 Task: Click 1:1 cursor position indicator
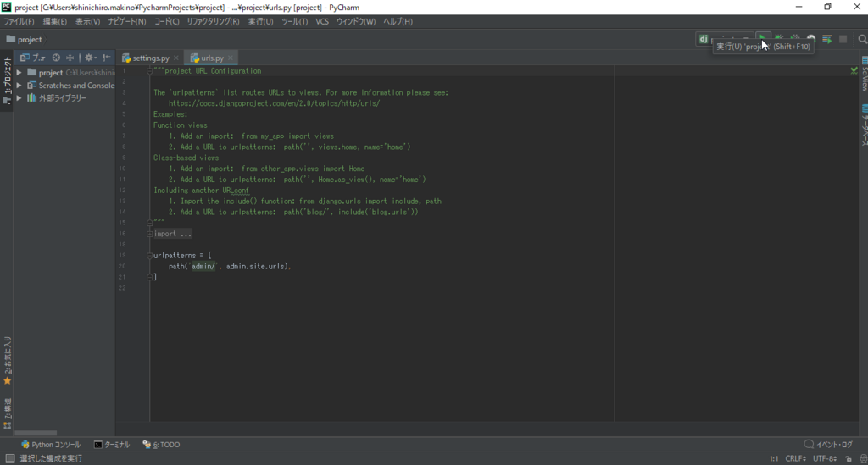(x=773, y=458)
